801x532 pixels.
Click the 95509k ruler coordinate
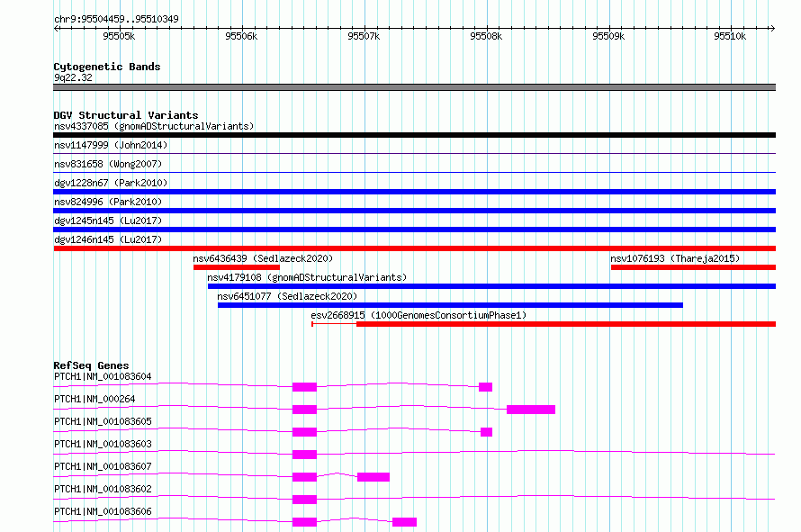[608, 36]
